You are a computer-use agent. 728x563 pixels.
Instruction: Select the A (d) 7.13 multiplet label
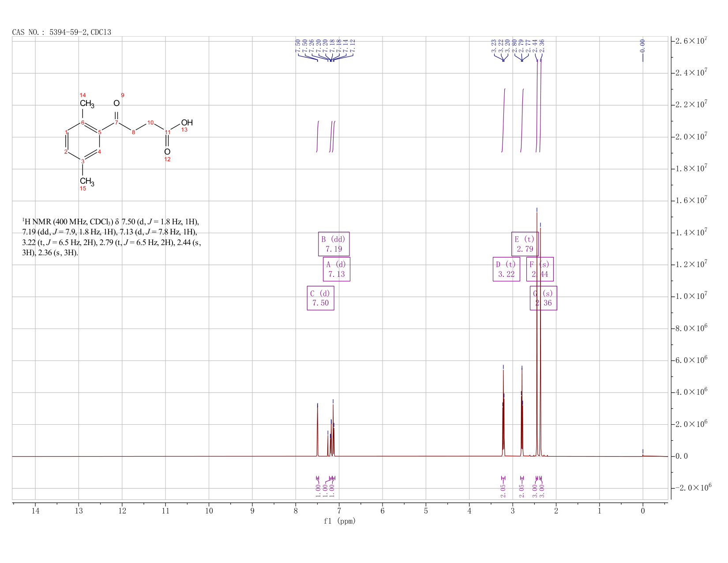[336, 269]
